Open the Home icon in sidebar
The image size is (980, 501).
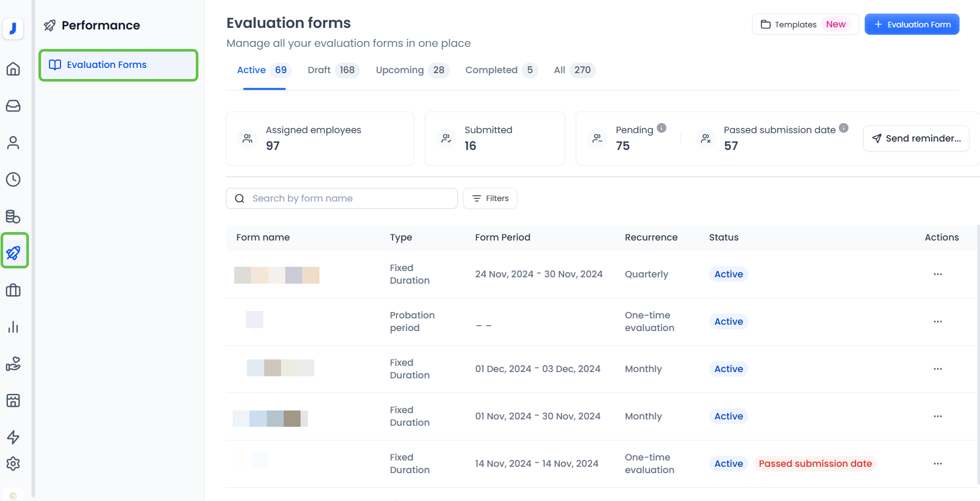[x=13, y=69]
